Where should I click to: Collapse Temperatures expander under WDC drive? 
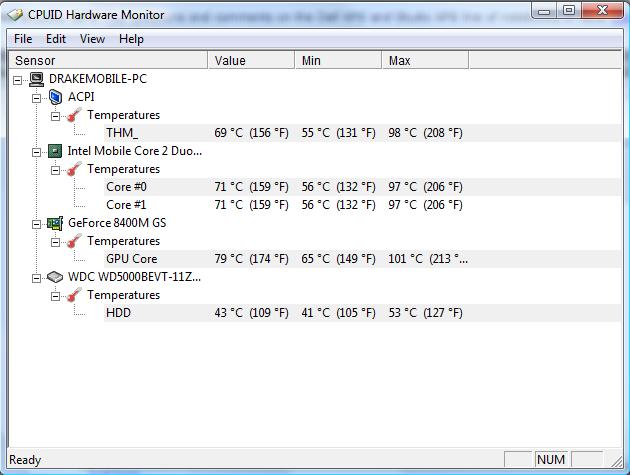click(55, 296)
